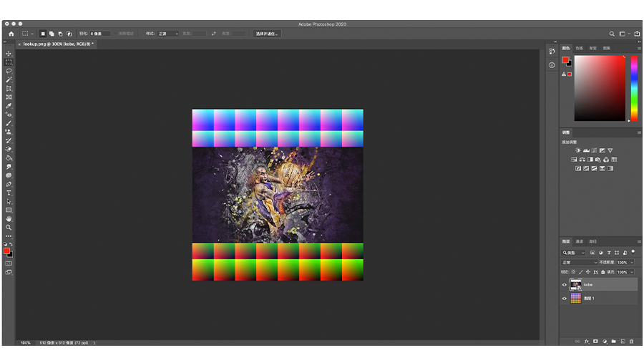Open the layer Opacity dropdown arrow
Screen dimensions: 644x358
click(632, 262)
